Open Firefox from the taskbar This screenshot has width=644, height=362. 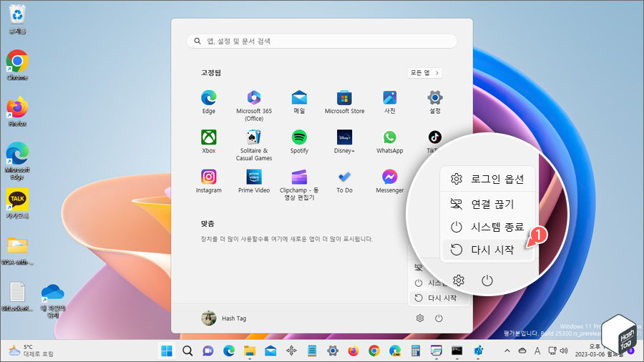point(353,351)
